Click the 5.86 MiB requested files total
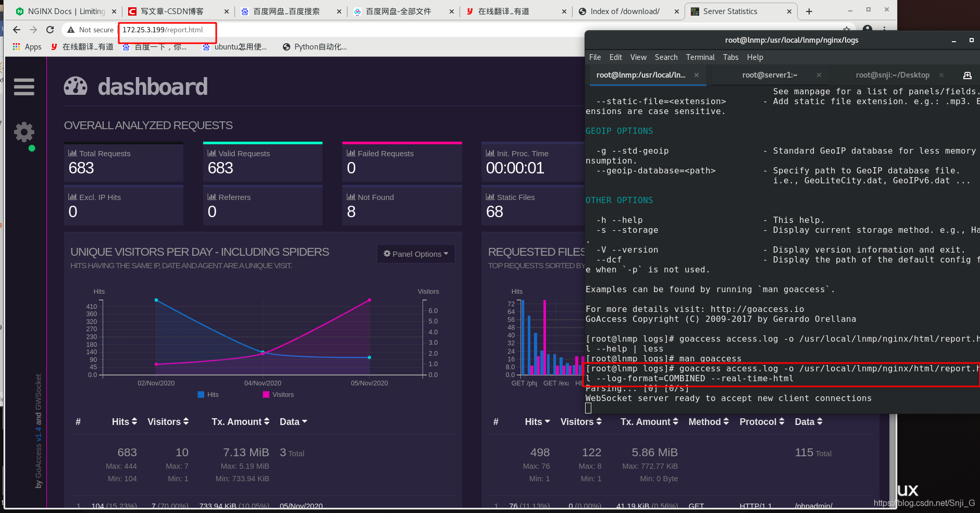980x513 pixels. (655, 453)
